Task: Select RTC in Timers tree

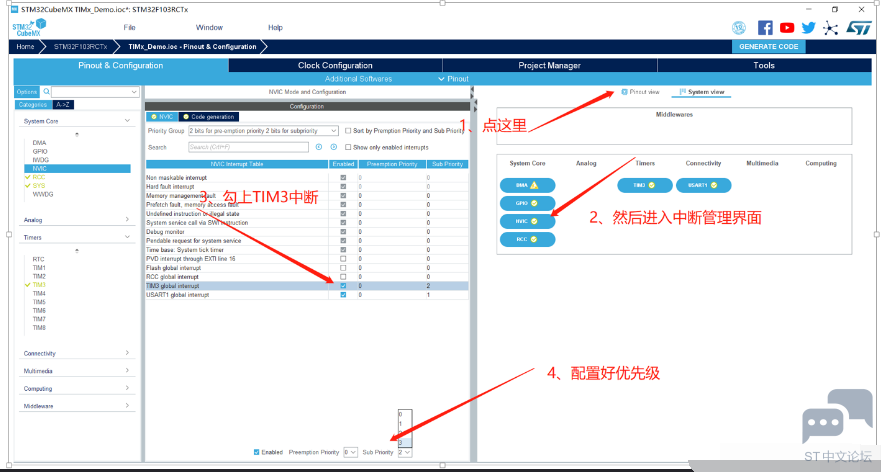Action: (x=38, y=259)
